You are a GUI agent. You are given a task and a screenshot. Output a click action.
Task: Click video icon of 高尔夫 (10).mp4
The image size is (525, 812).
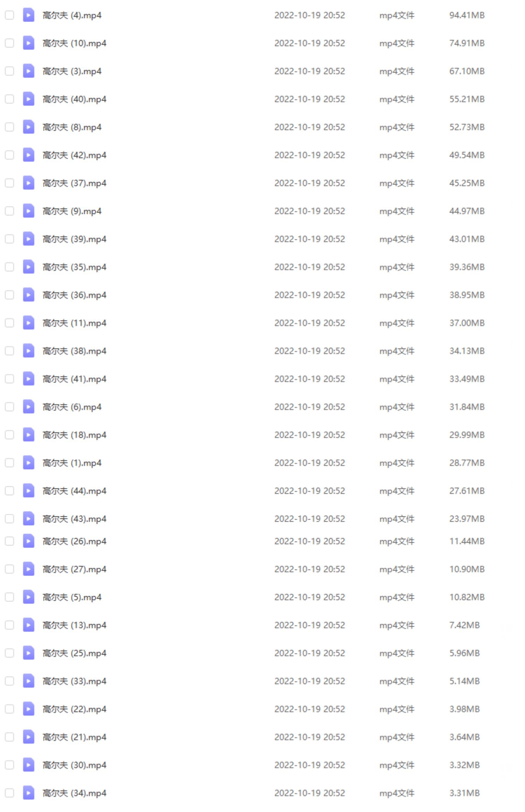point(28,43)
